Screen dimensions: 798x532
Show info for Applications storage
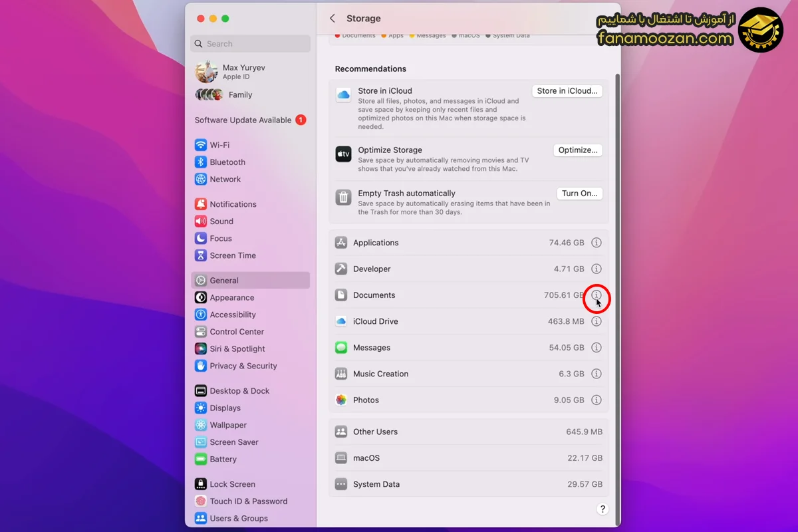pyautogui.click(x=597, y=243)
